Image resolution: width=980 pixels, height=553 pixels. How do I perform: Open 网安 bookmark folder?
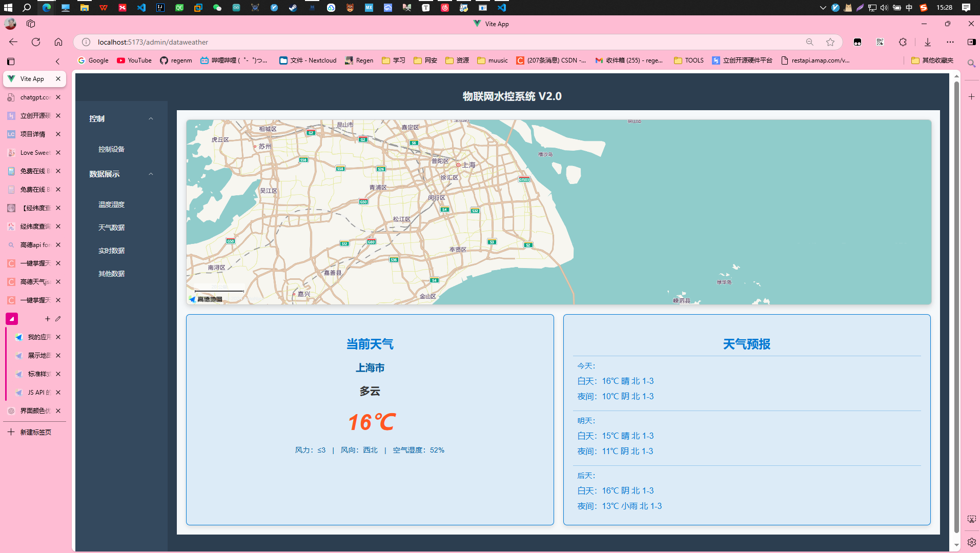(x=425, y=60)
